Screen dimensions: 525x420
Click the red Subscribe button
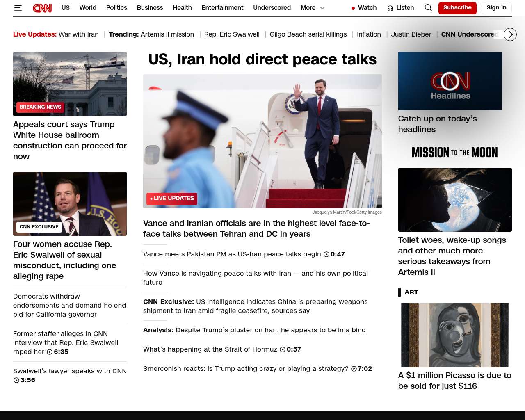[x=457, y=8]
